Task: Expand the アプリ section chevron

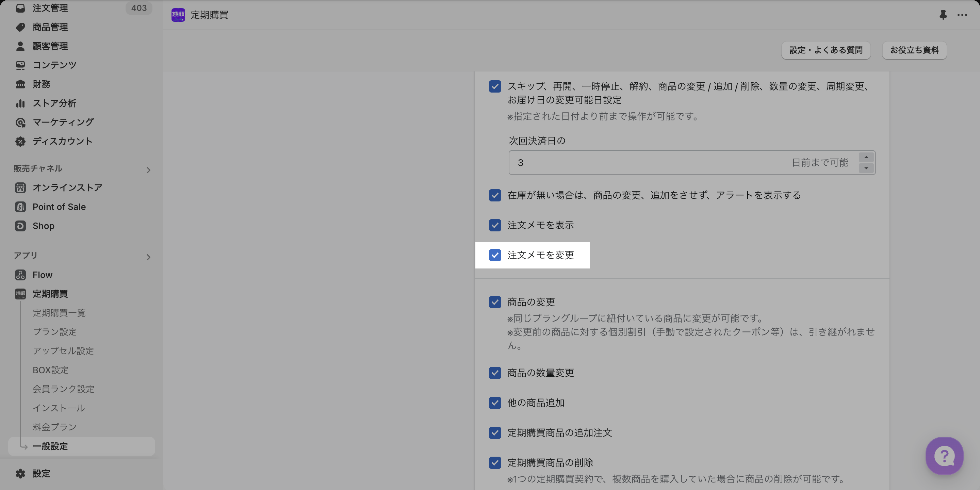Action: pyautogui.click(x=148, y=257)
